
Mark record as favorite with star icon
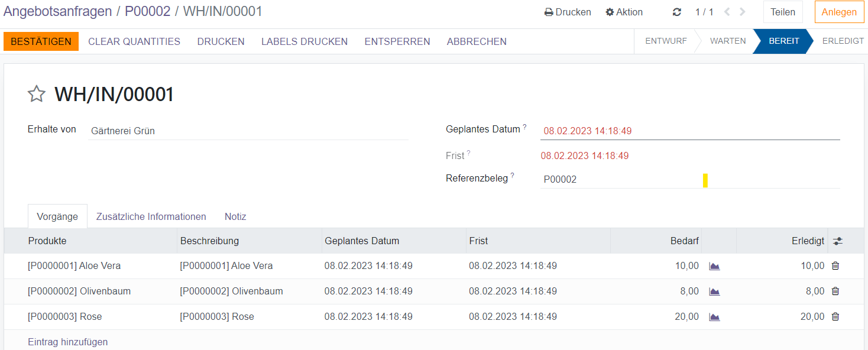(37, 94)
